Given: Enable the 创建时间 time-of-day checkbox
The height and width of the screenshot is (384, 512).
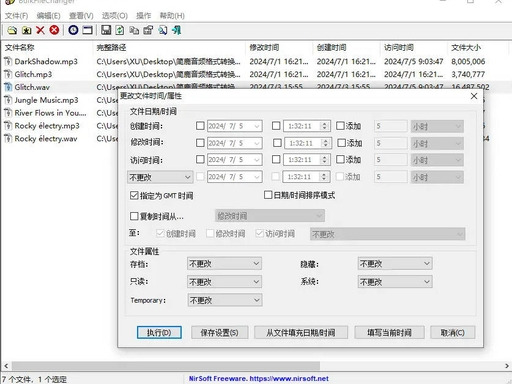Looking at the screenshot, I should (x=276, y=126).
